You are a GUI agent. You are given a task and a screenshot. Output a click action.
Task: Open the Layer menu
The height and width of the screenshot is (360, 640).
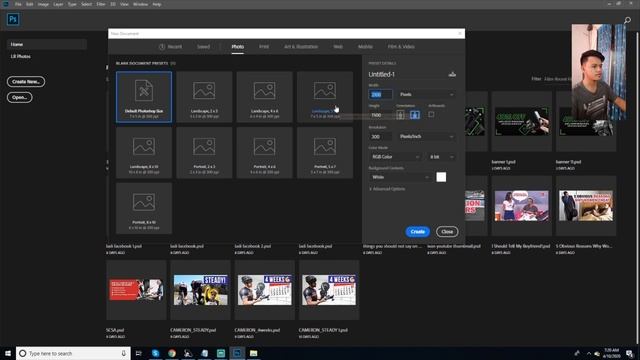[58, 4]
